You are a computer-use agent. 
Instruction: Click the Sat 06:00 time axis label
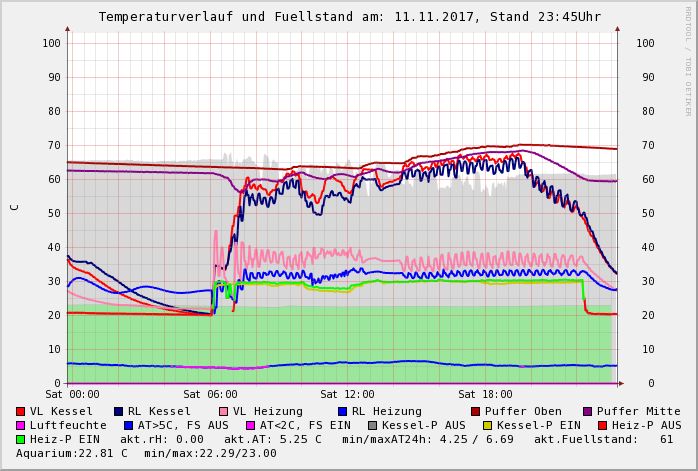point(210,395)
